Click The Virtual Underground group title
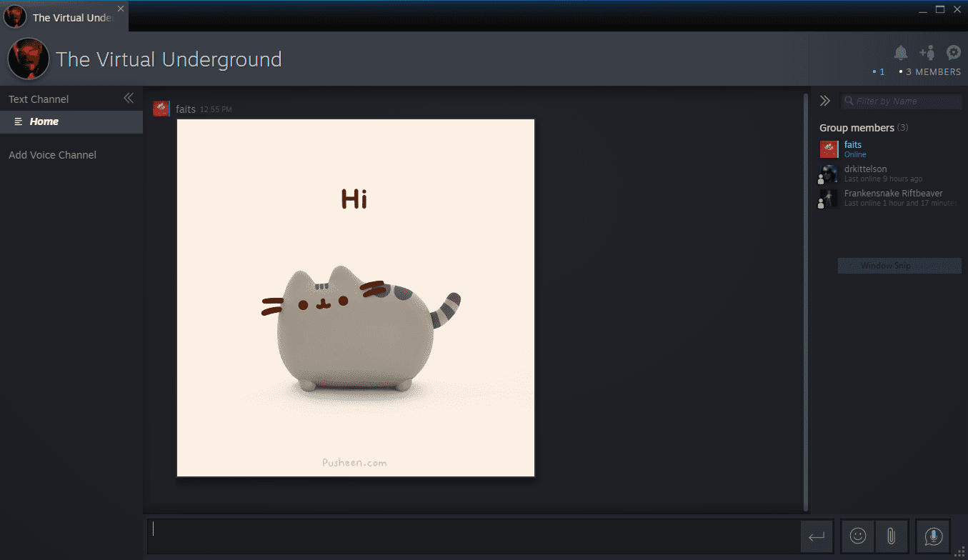Screen dimensions: 968x560 [169, 59]
